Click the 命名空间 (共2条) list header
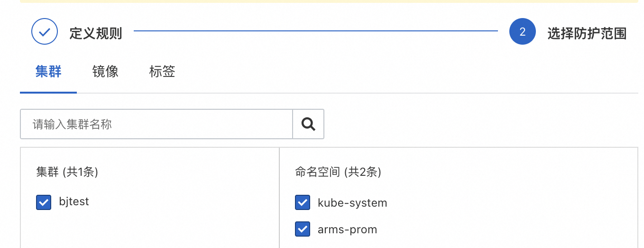This screenshot has width=644, height=248. [x=338, y=172]
